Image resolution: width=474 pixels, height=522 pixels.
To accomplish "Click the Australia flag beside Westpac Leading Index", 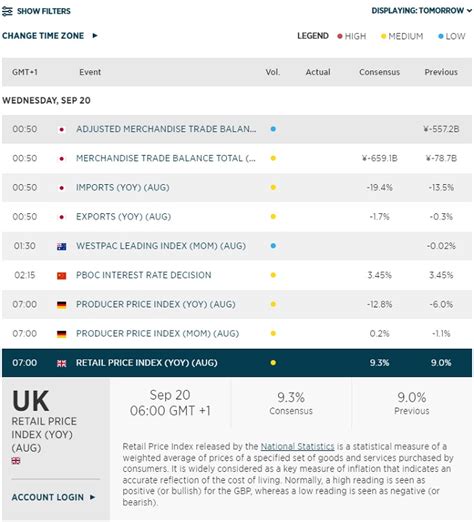I will 61,246.
